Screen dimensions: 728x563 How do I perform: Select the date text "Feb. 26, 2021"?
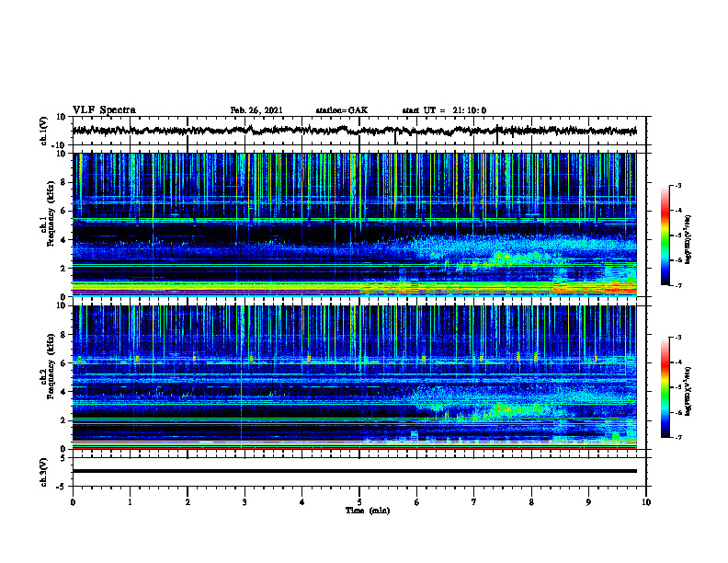[x=256, y=110]
